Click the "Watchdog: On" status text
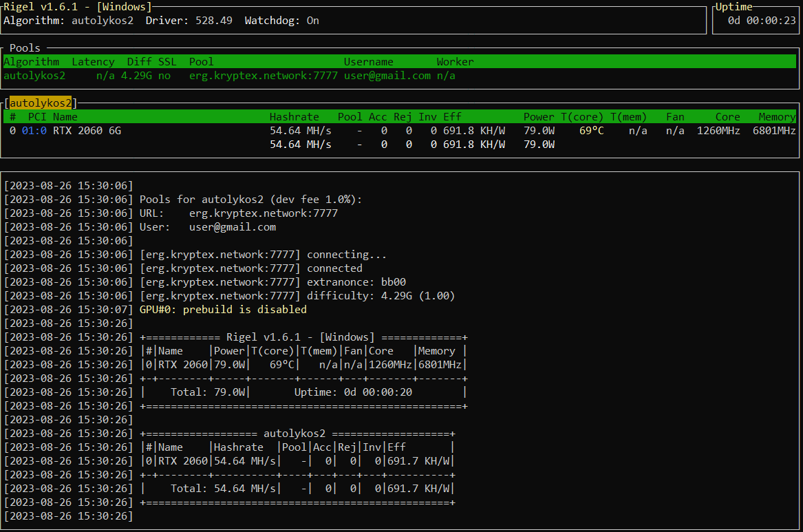This screenshot has width=803, height=532. point(281,21)
